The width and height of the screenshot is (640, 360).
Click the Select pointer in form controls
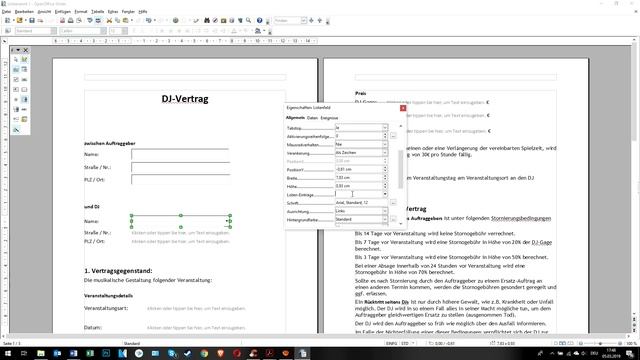tap(16, 60)
